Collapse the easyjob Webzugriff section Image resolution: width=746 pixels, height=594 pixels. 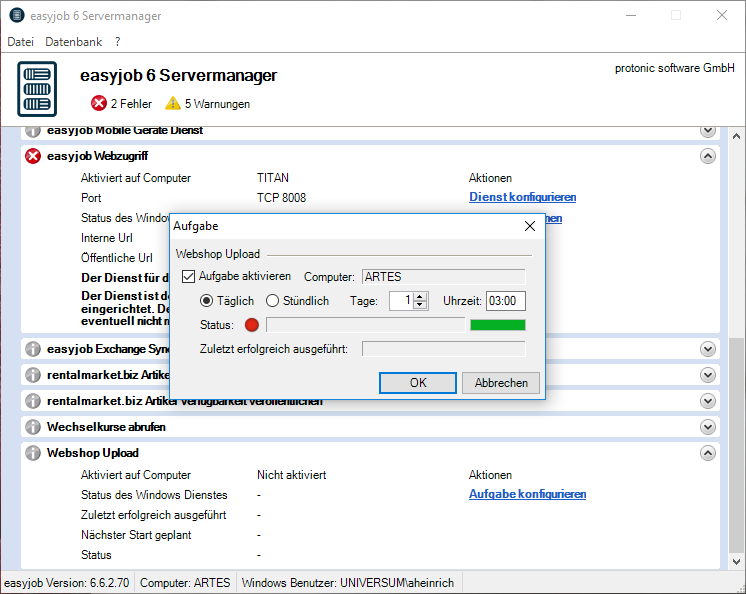pyautogui.click(x=708, y=156)
